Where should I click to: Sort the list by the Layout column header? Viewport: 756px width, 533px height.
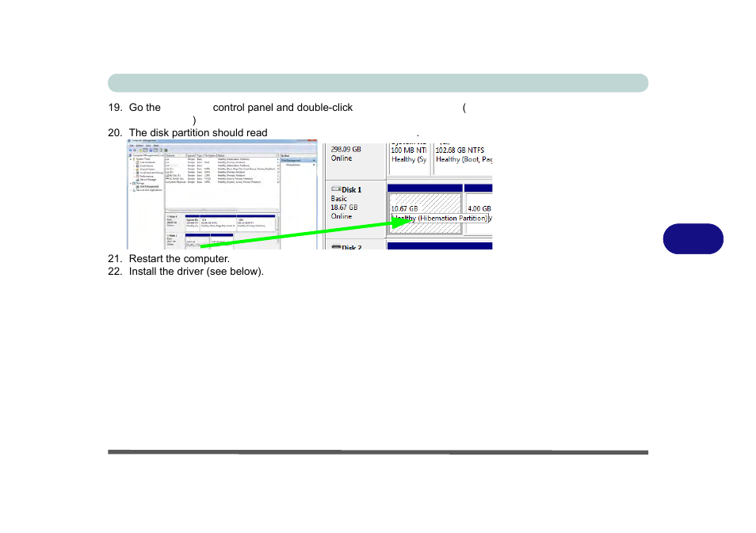(x=192, y=156)
